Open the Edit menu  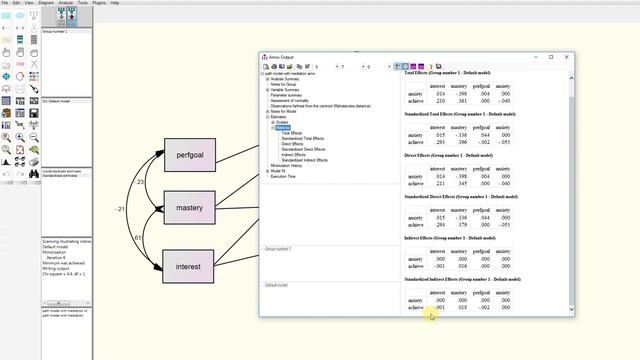(x=16, y=2)
